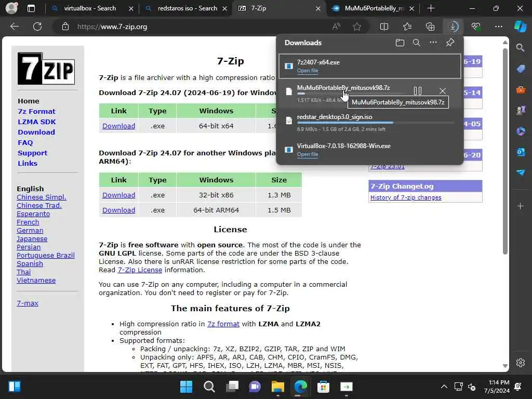The height and width of the screenshot is (399, 532).
Task: Open the sidebar Telegram-style send icon
Action: point(521,172)
